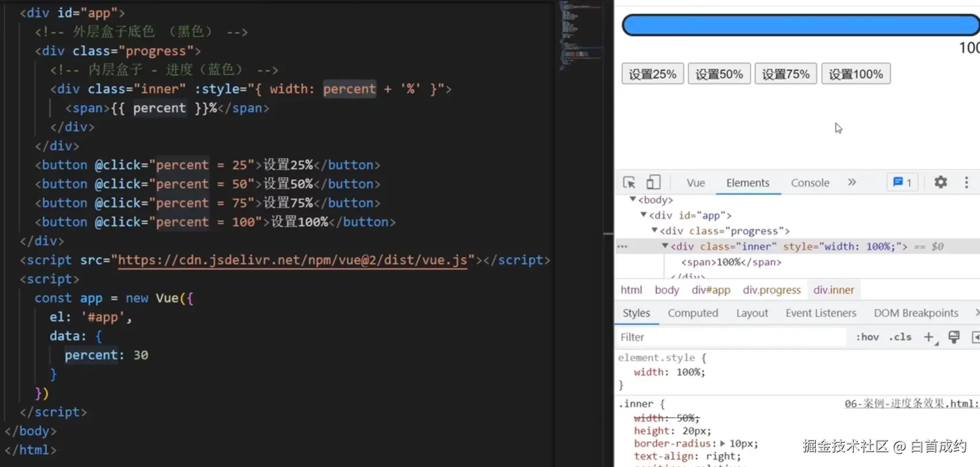Select the span 100% node in DOM tree
This screenshot has height=467, width=980.
(731, 262)
